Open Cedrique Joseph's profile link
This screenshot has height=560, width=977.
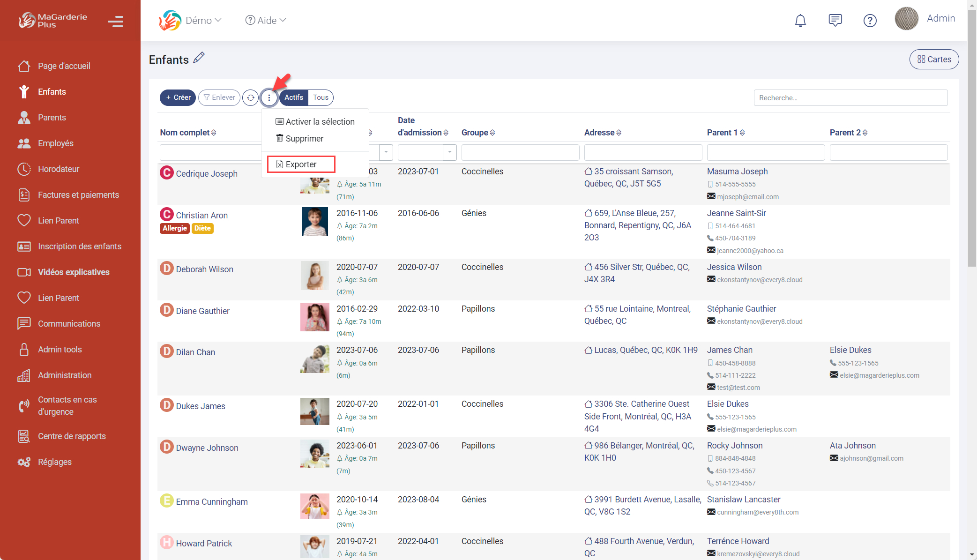coord(207,174)
